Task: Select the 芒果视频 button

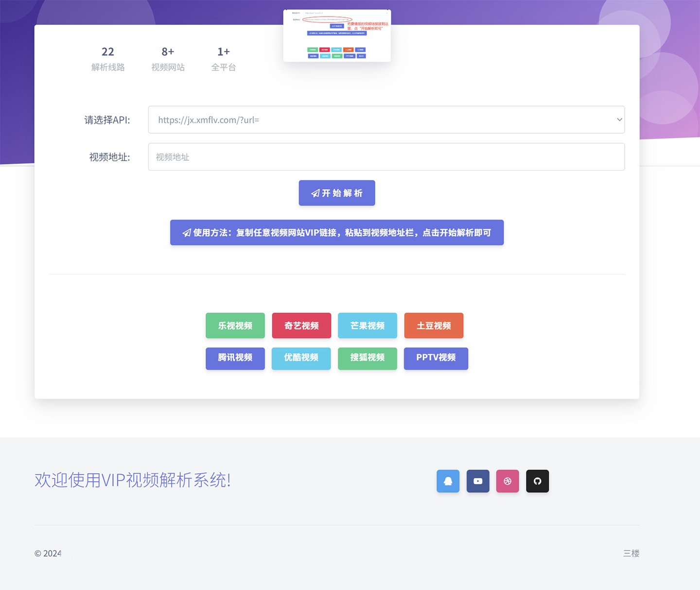Action: [367, 326]
